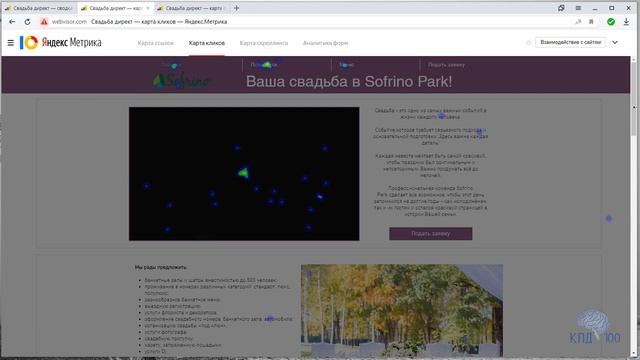The width and height of the screenshot is (640, 360).
Task: Switch to the first 'Свадьба директ — сводка' tab
Action: point(40,8)
